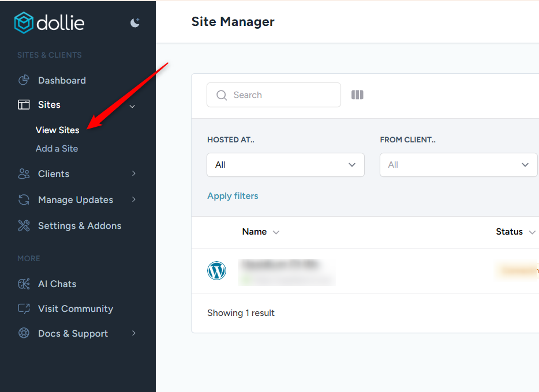Image resolution: width=539 pixels, height=392 pixels.
Task: Click the Apply filters link
Action: (x=233, y=196)
